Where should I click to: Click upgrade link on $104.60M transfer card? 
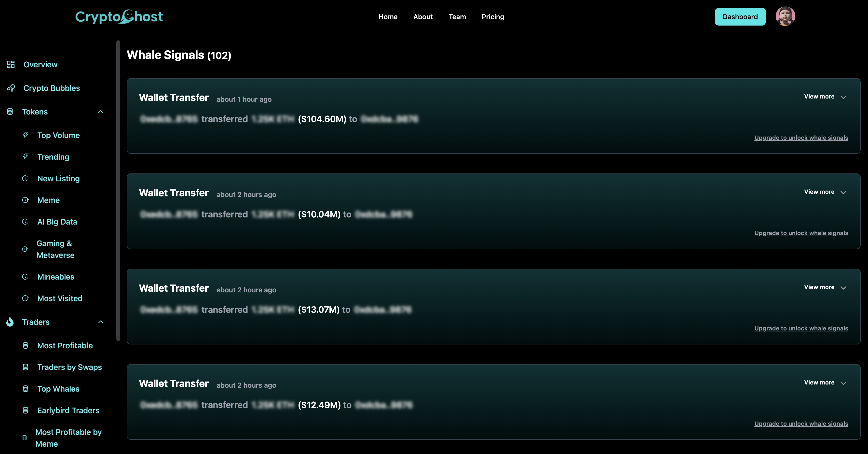[801, 138]
